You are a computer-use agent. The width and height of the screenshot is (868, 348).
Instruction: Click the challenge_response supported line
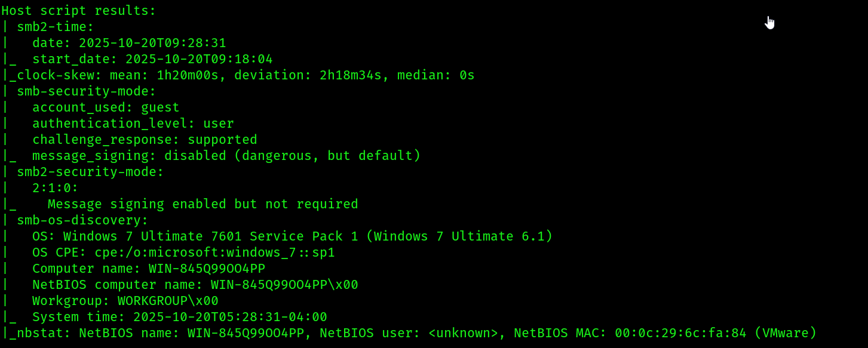pyautogui.click(x=145, y=140)
